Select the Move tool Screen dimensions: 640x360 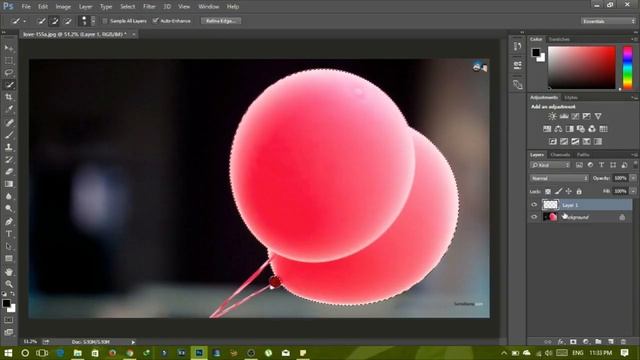point(9,49)
